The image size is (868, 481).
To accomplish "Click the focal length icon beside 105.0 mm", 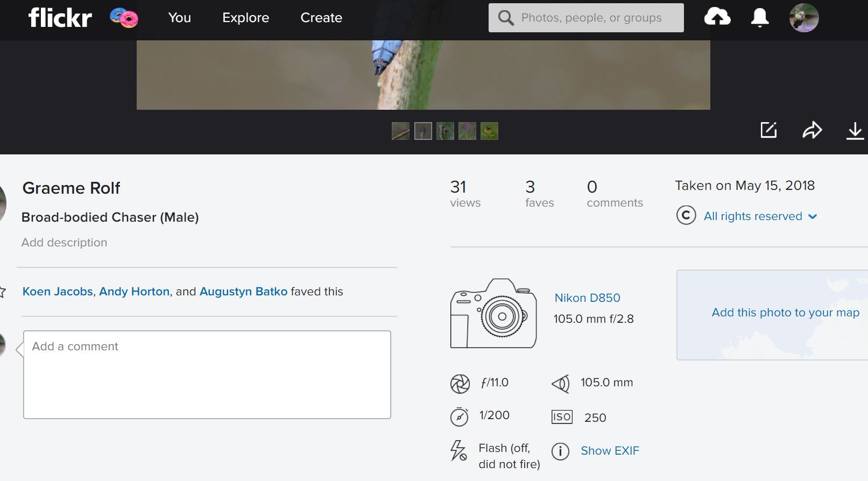I will click(x=561, y=384).
